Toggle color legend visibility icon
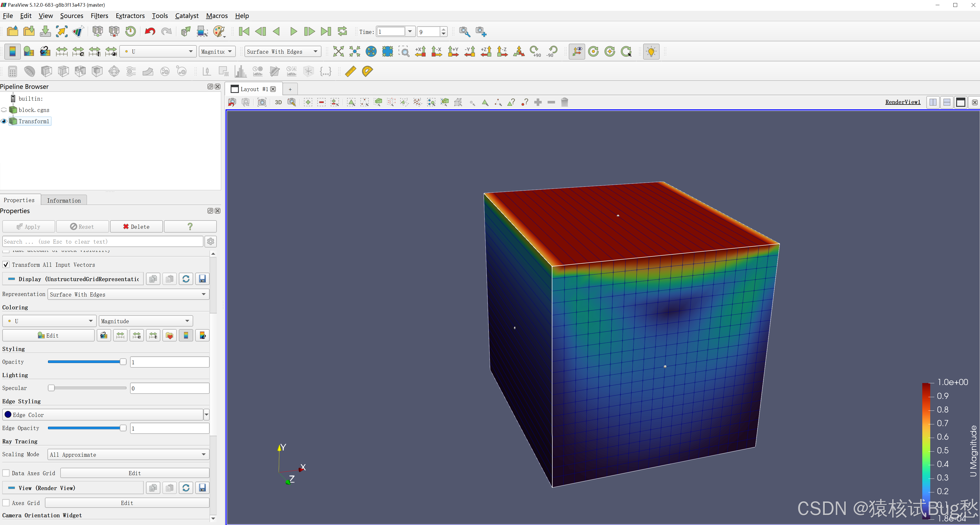 pos(12,51)
